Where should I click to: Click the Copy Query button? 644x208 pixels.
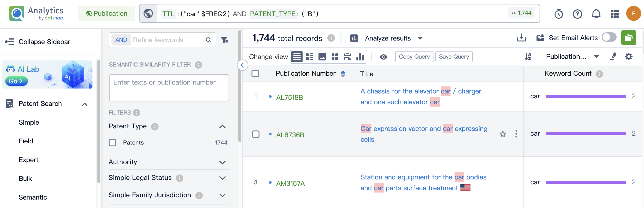[x=414, y=57]
